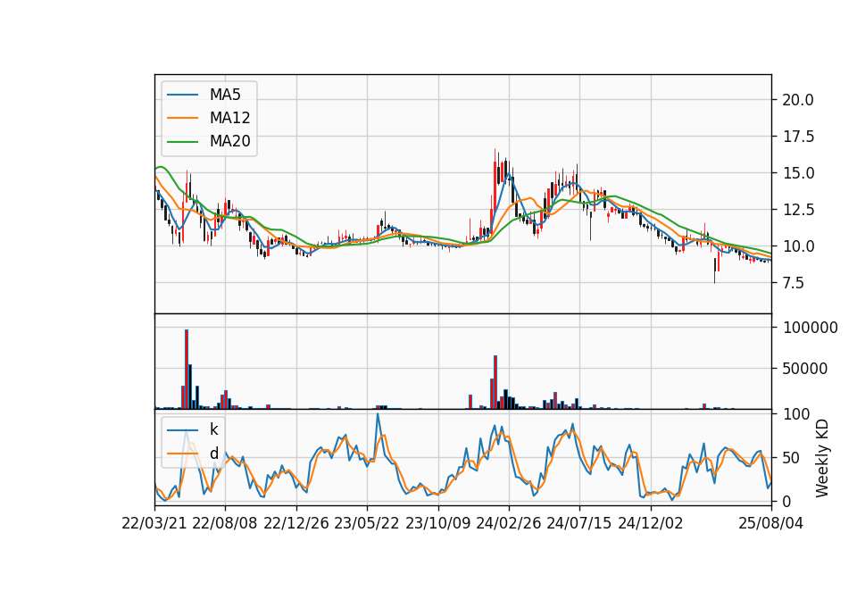Click the d legend label in KD panel
Image resolution: width=857 pixels, height=616 pixels.
[x=213, y=454]
